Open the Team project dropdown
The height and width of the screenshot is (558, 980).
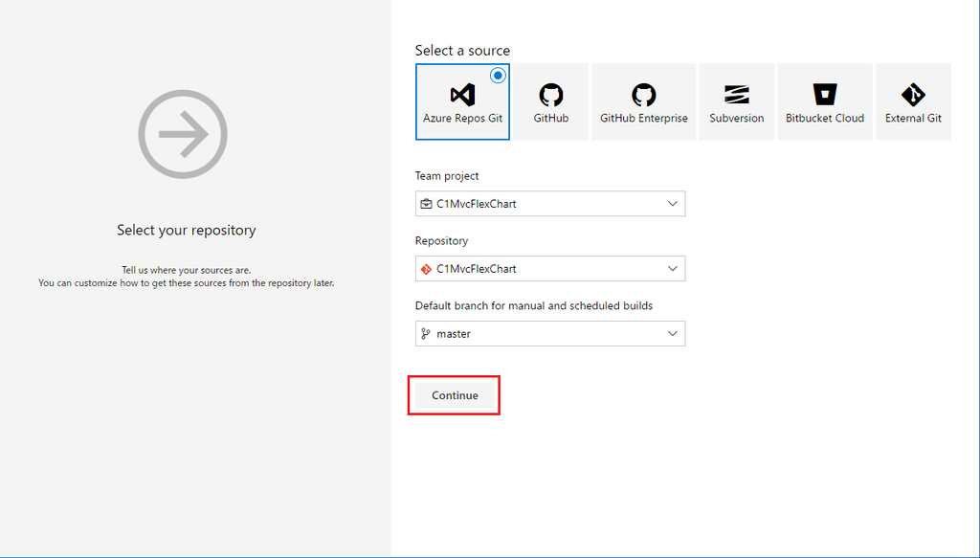(550, 204)
